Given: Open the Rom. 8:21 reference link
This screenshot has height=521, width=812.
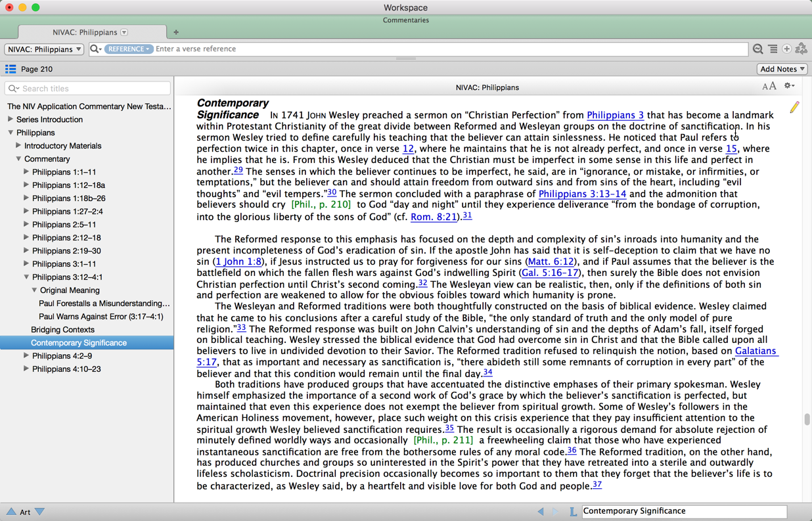Looking at the screenshot, I should click(x=434, y=217).
